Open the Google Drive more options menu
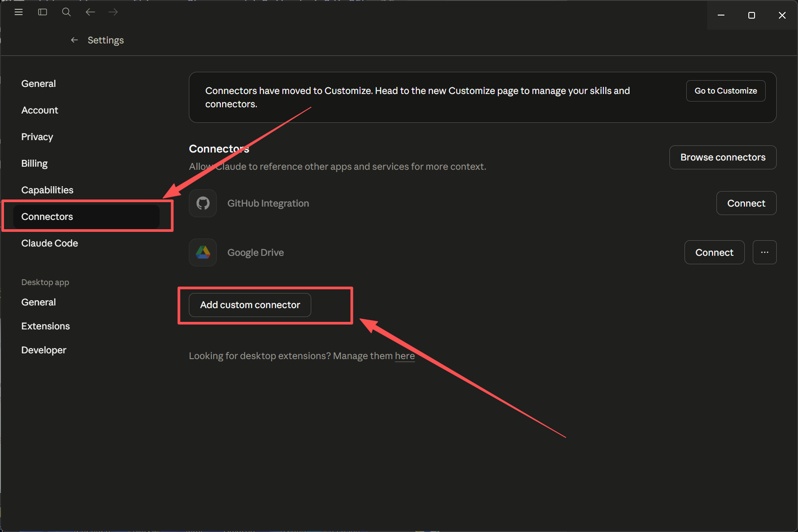Screen dimensions: 798x532 click(764, 252)
